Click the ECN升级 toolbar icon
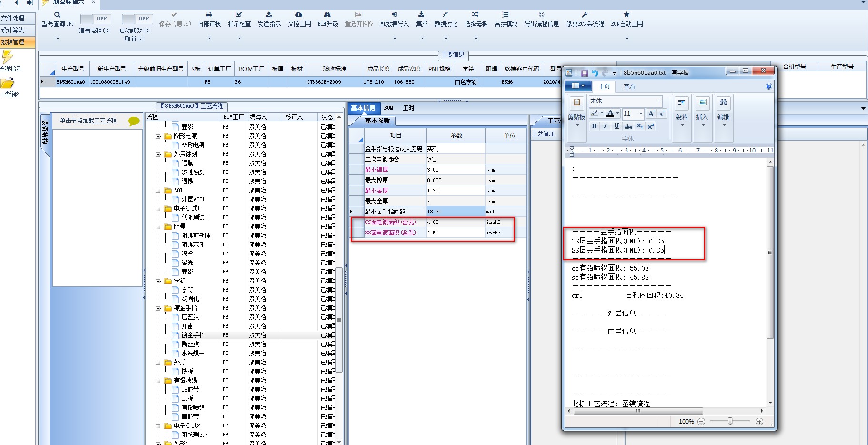The width and height of the screenshot is (868, 445). pyautogui.click(x=327, y=15)
